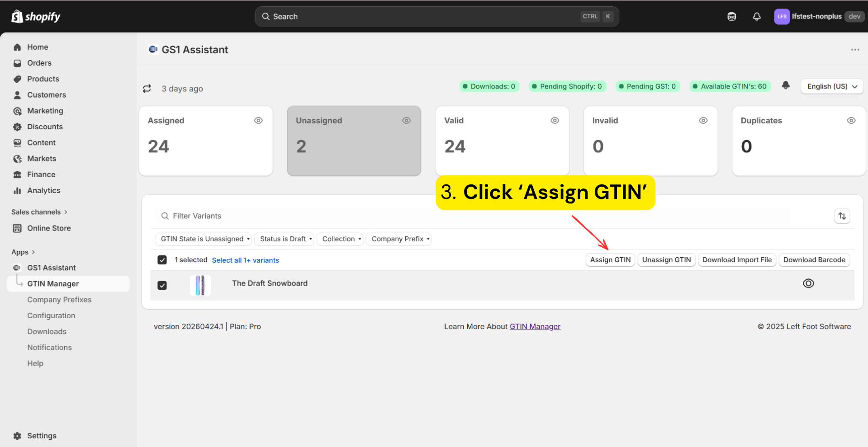Screen dimensions: 868x447
Task: Open the English (US) language dropdown
Action: (x=832, y=86)
